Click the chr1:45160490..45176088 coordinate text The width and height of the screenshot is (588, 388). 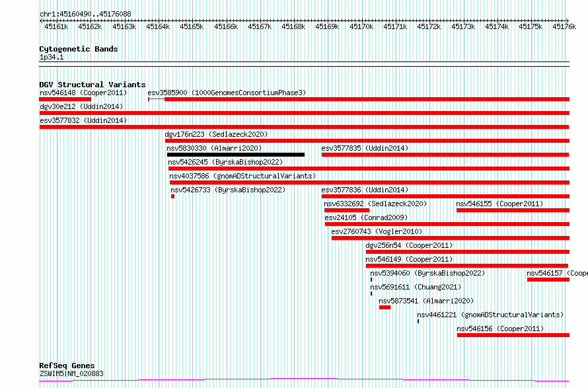pyautogui.click(x=85, y=15)
